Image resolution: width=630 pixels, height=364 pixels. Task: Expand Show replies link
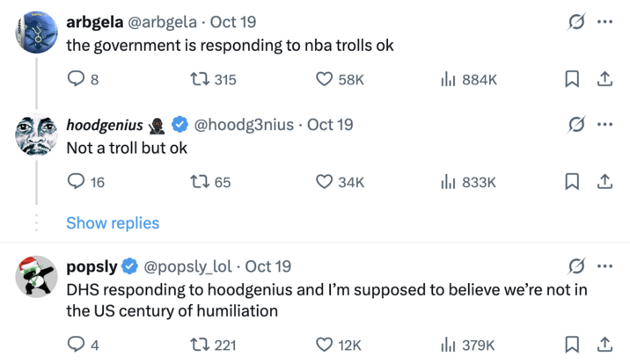click(x=113, y=223)
